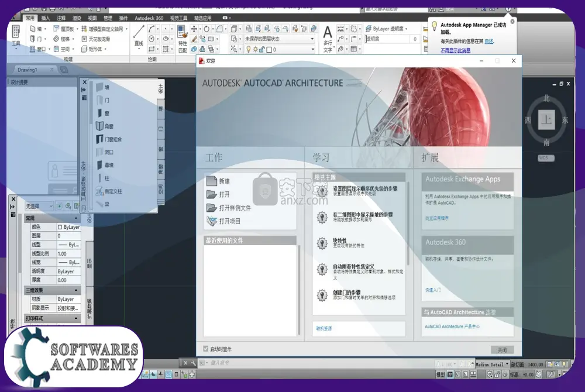Toggle the layer on/off lightbulb icon
The image size is (585, 392).
[x=248, y=49]
